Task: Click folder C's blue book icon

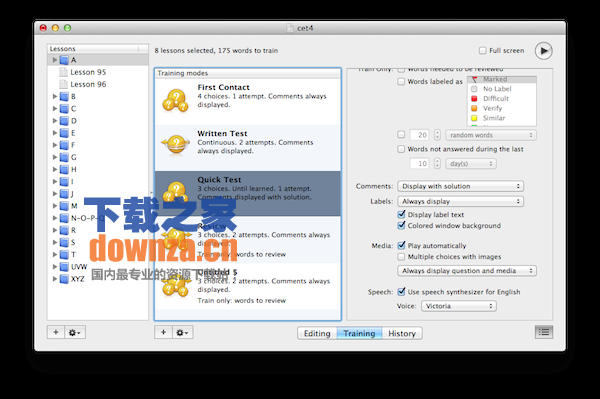Action: coord(64,109)
